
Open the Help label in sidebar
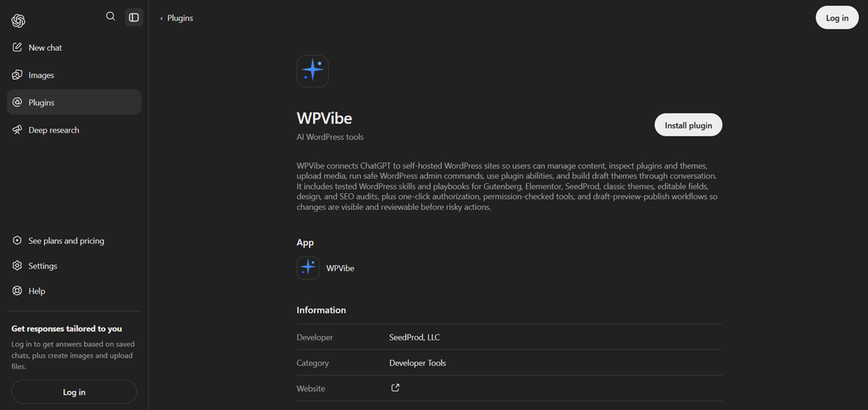pyautogui.click(x=37, y=291)
